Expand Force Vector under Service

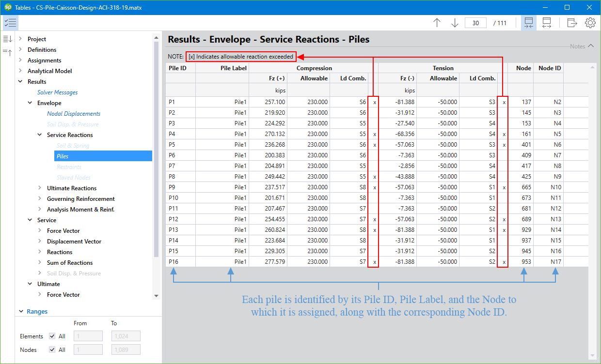tap(40, 230)
